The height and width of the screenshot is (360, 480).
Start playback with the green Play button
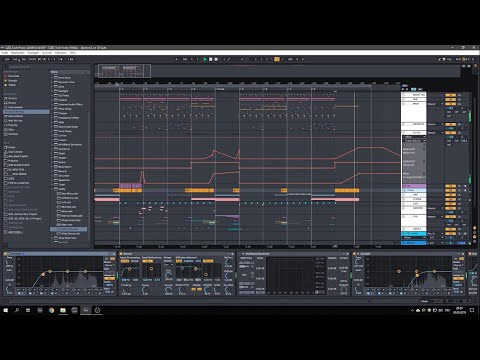[205, 59]
